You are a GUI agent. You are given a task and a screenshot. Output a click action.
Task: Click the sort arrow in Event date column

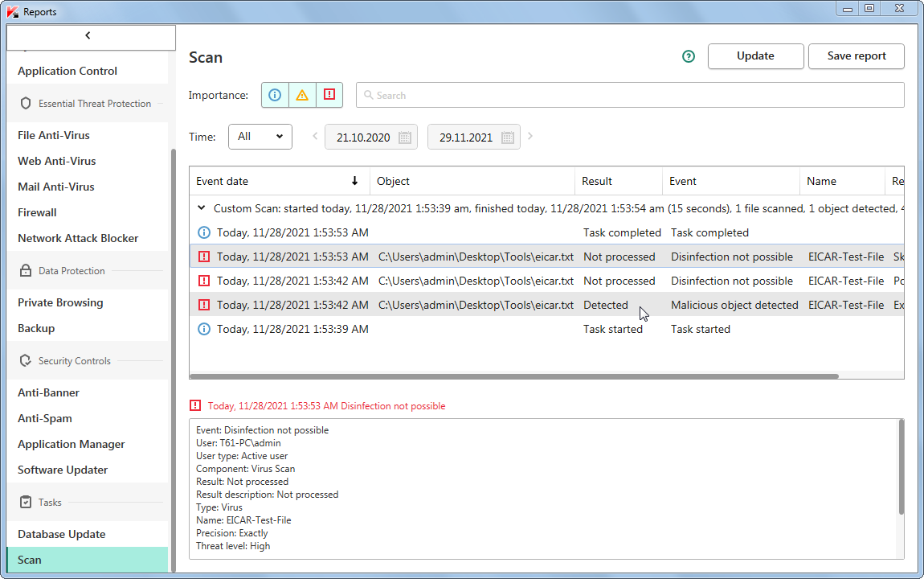[x=354, y=181]
